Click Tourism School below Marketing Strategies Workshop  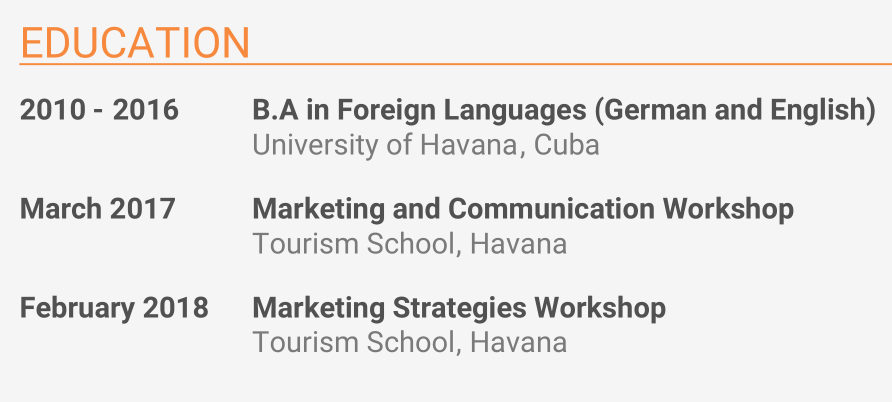(x=409, y=343)
